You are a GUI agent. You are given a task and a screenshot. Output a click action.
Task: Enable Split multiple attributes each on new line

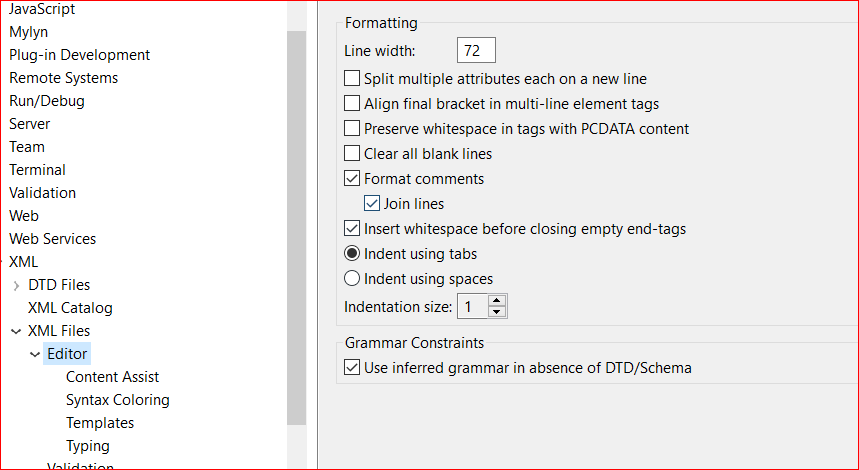[x=352, y=78]
